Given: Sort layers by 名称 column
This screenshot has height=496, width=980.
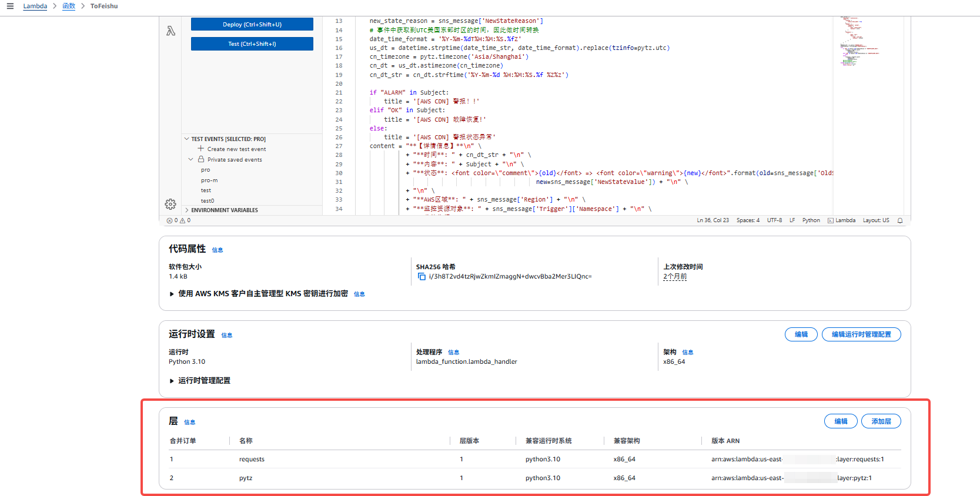Looking at the screenshot, I should 246,441.
